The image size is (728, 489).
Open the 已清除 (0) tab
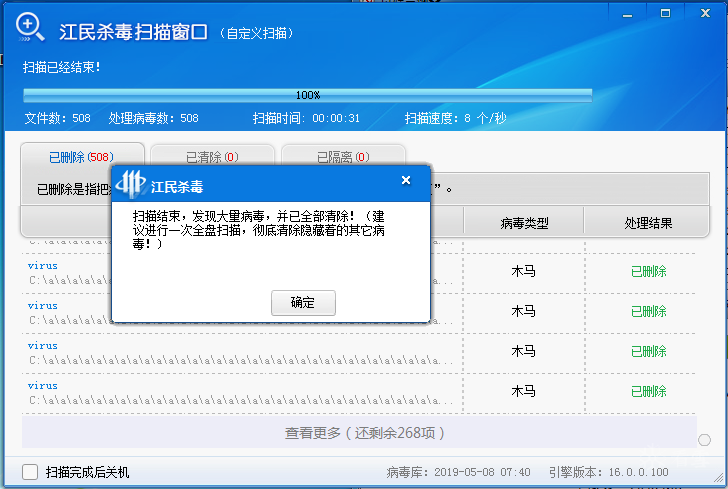[x=212, y=157]
